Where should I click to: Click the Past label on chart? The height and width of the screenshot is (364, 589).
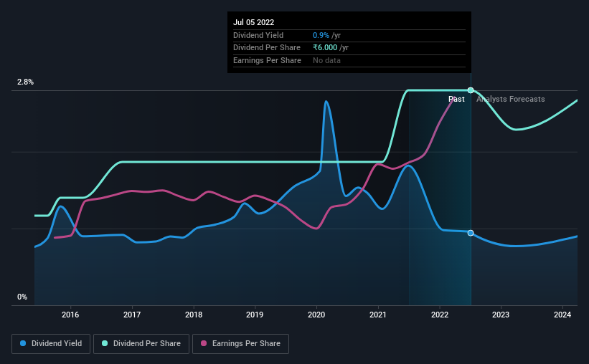(x=456, y=99)
